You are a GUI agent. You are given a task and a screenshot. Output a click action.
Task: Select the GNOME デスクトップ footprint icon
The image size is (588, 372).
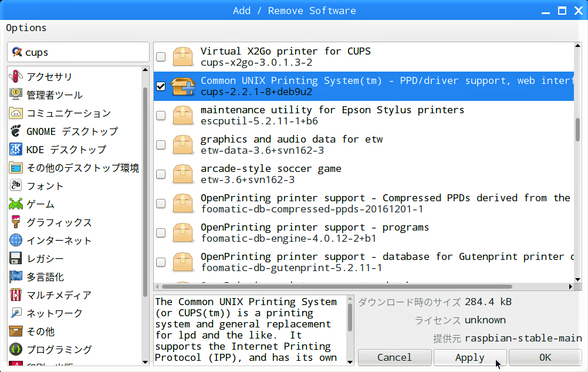tap(16, 131)
